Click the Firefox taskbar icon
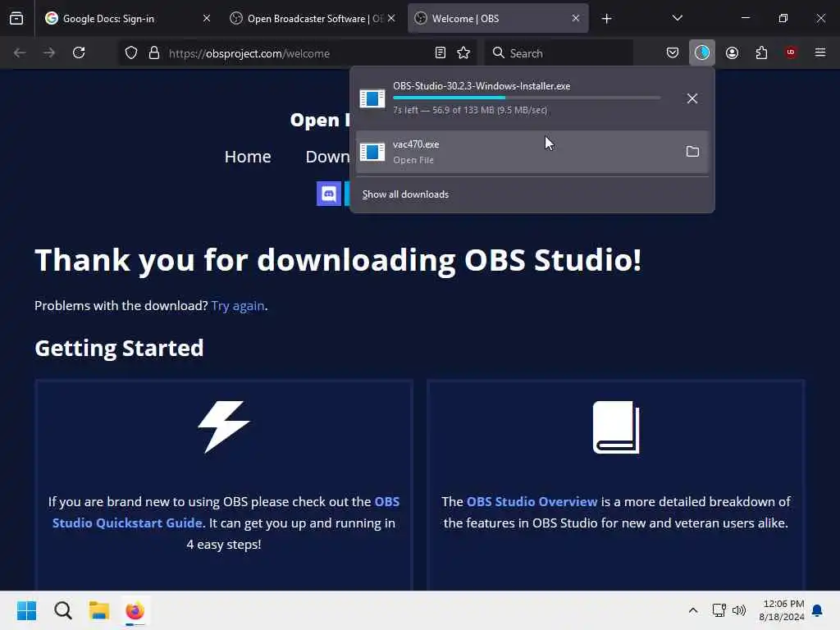840x630 pixels. tap(135, 610)
